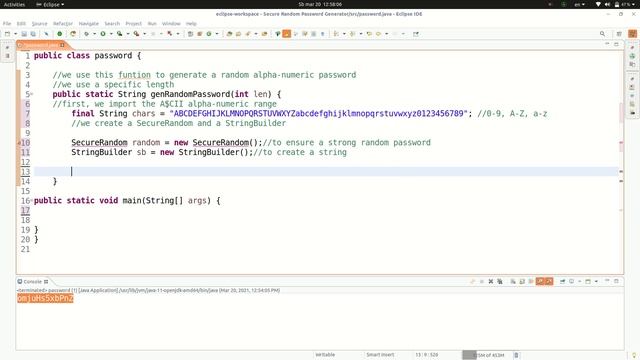This screenshot has width=640, height=360.
Task: Select the Console view tab
Action: 33,282
